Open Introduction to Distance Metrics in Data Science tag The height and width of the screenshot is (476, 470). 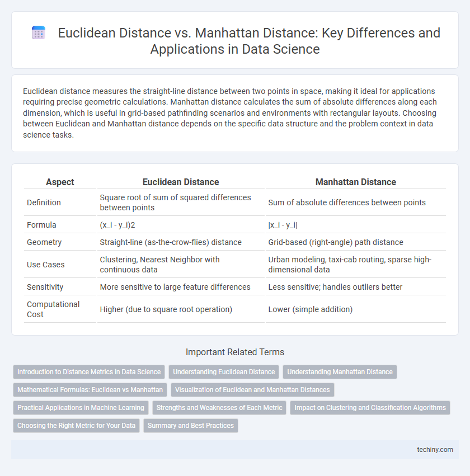click(x=89, y=372)
